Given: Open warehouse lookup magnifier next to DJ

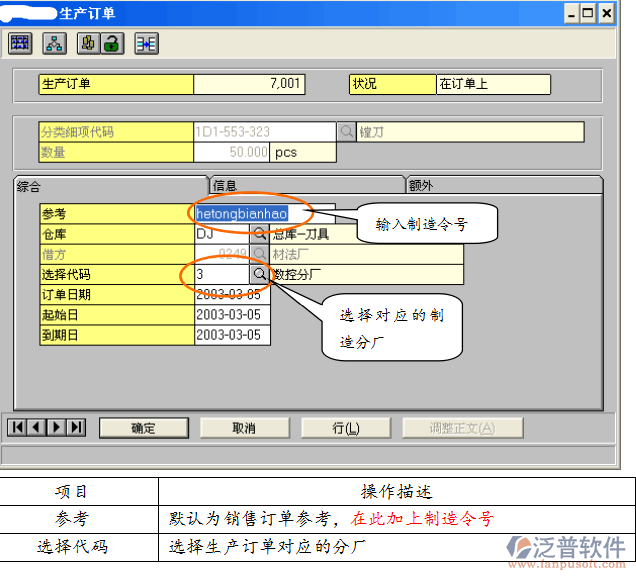Looking at the screenshot, I should (259, 234).
